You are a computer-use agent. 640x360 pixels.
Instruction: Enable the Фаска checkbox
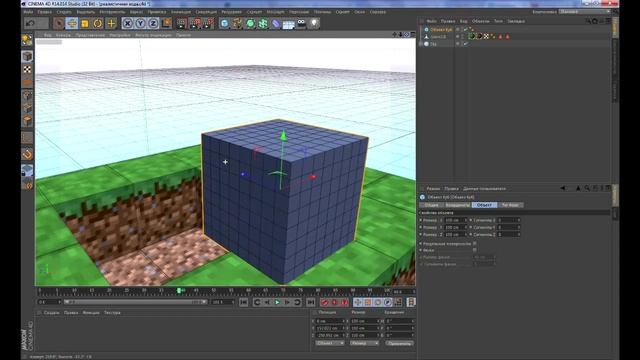tap(474, 250)
